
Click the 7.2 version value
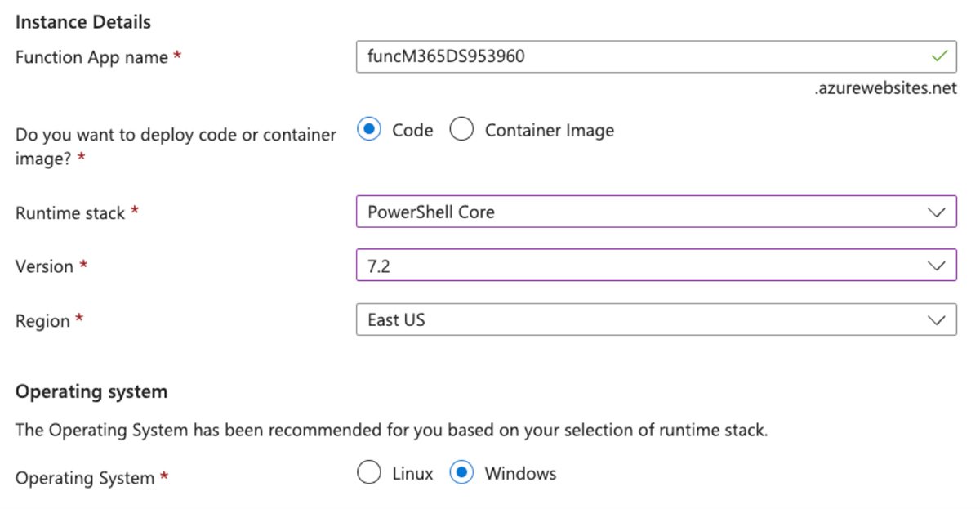pyautogui.click(x=380, y=266)
